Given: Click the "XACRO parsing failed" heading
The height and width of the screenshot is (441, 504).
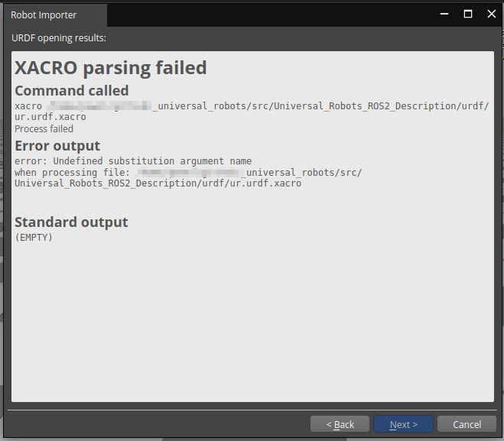Looking at the screenshot, I should click(111, 68).
